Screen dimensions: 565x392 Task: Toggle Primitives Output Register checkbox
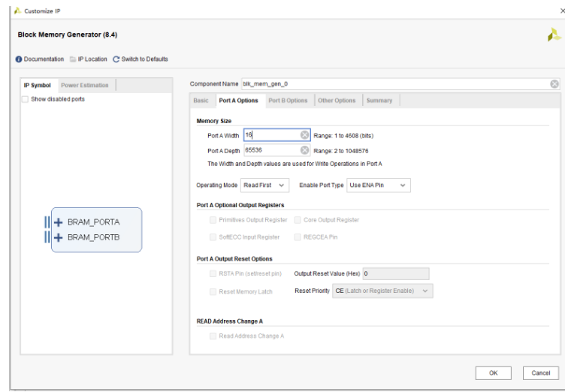point(213,220)
